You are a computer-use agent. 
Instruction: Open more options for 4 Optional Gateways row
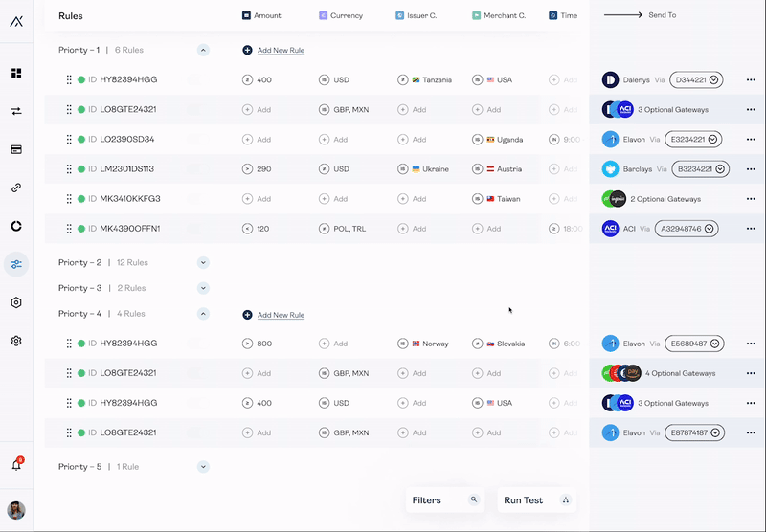(x=751, y=373)
